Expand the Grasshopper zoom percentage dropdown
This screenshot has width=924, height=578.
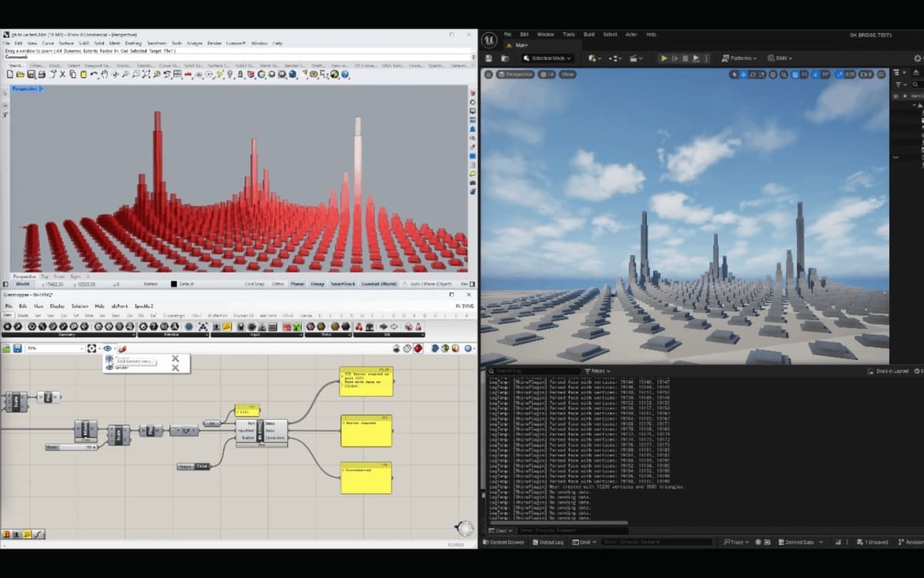coord(81,348)
